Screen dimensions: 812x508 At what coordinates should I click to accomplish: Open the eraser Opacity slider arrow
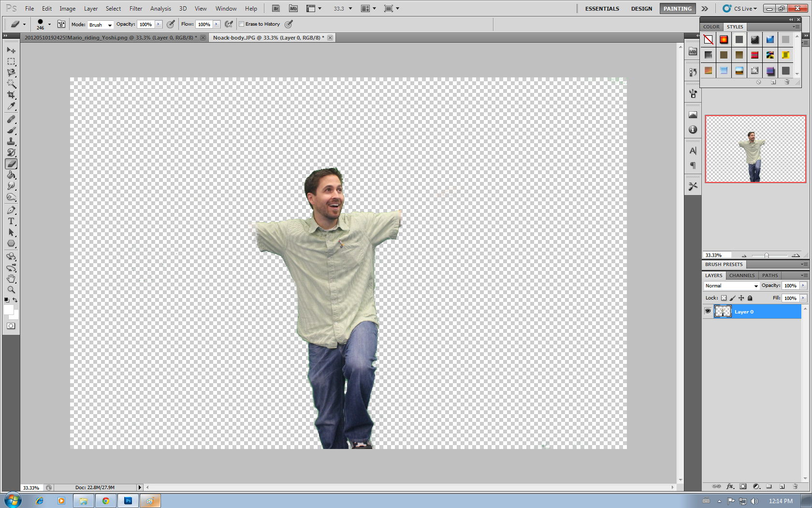pos(158,24)
